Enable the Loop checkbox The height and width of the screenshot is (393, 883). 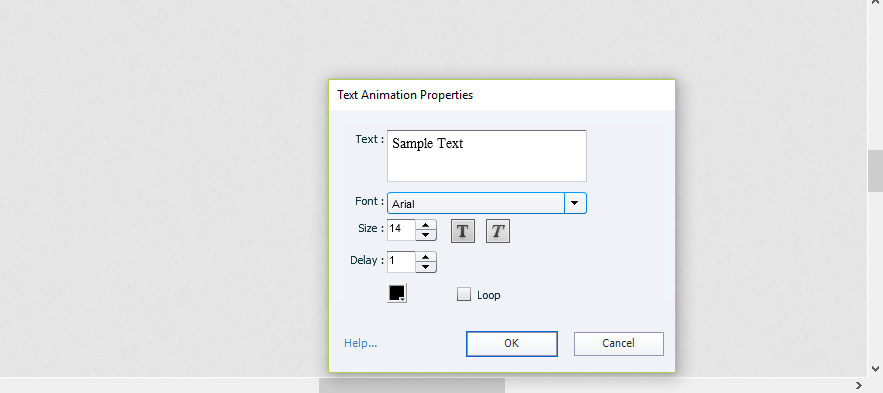[463, 294]
